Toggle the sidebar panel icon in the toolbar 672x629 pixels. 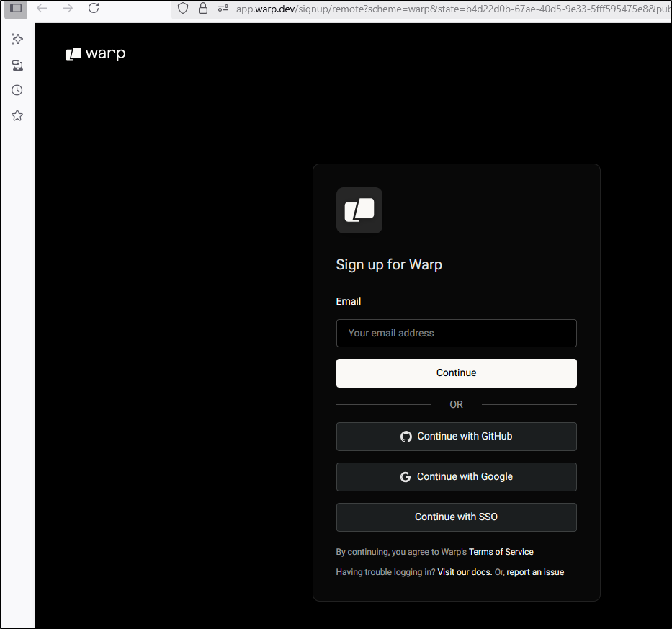coord(16,9)
